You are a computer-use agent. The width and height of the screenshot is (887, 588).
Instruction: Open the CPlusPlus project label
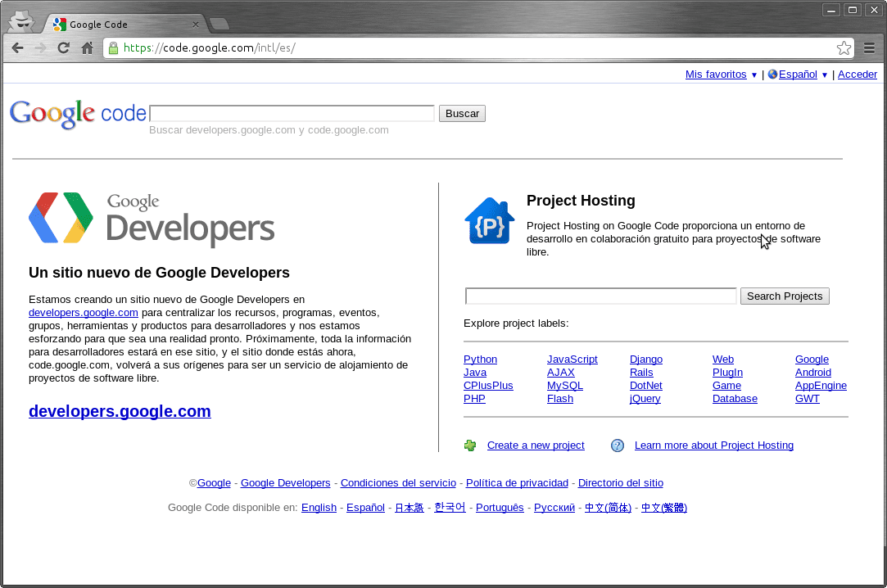(487, 386)
